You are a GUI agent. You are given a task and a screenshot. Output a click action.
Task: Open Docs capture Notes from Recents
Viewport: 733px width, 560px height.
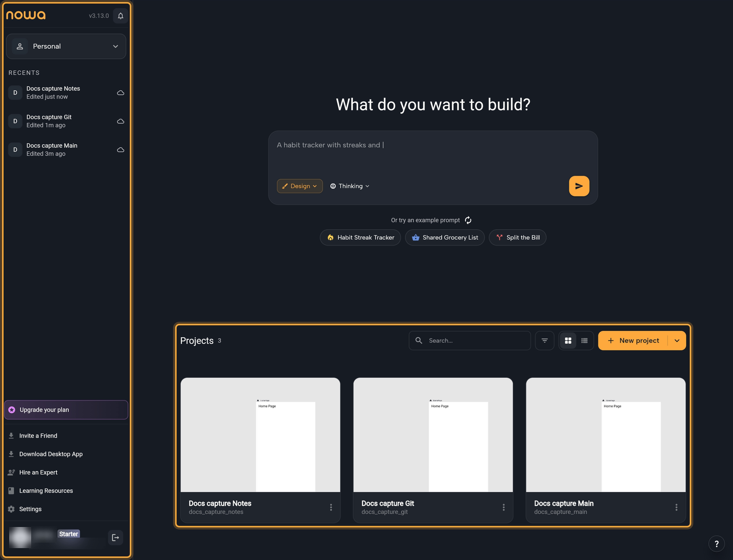click(x=66, y=93)
